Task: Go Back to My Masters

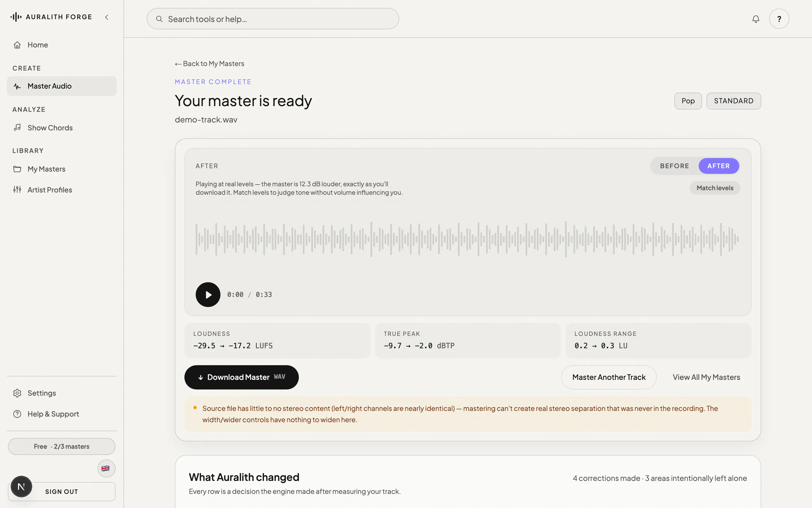Action: pos(210,64)
